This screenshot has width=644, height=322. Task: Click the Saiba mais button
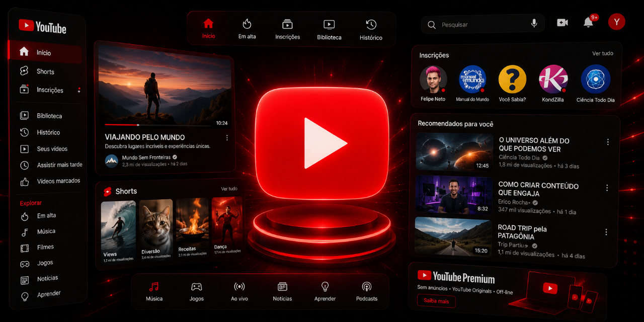(x=436, y=301)
